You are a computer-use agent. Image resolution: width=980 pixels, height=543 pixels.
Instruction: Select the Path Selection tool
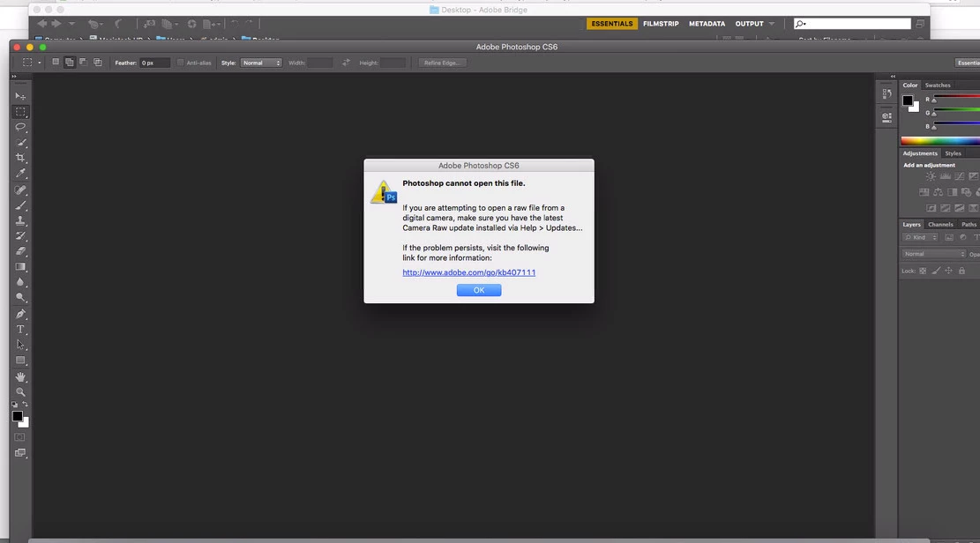[x=20, y=345]
